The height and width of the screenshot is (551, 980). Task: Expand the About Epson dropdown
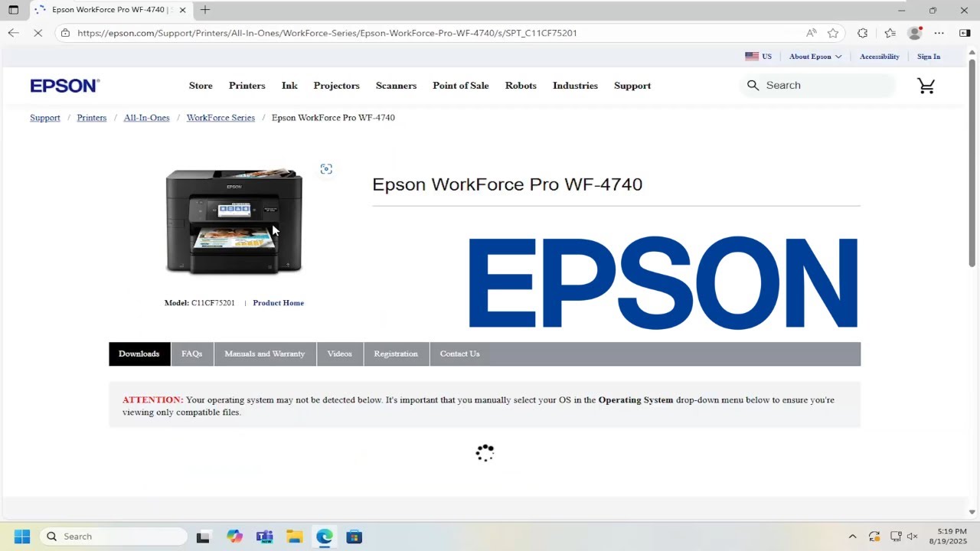click(x=815, y=57)
